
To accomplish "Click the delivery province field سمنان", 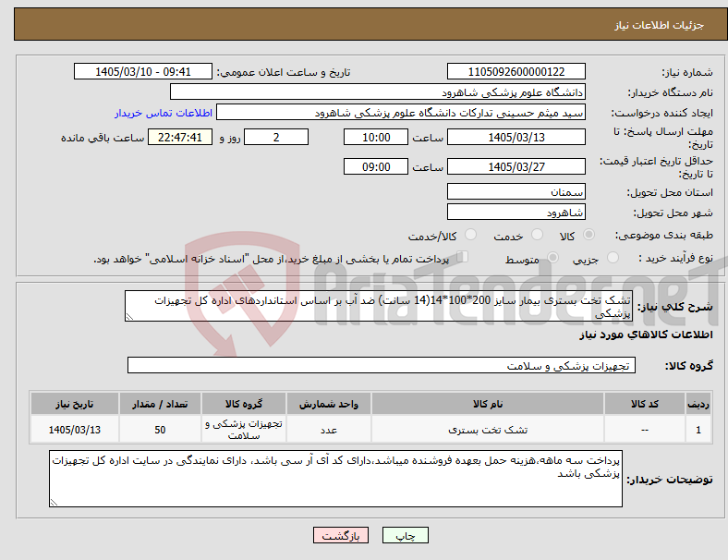I will coord(516,192).
